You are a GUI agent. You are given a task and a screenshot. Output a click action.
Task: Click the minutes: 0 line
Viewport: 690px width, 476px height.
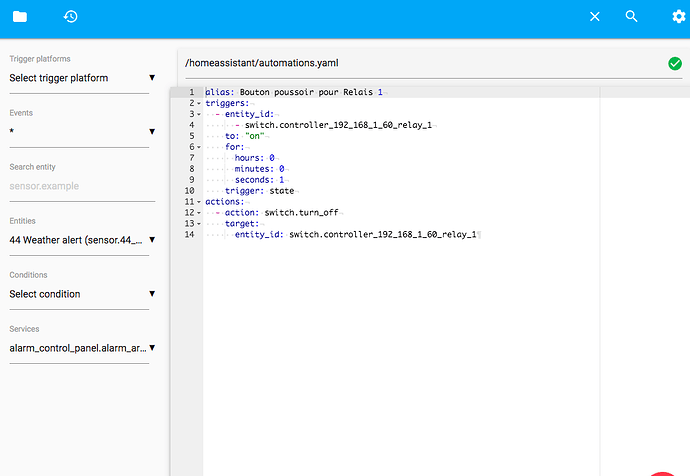tap(260, 168)
